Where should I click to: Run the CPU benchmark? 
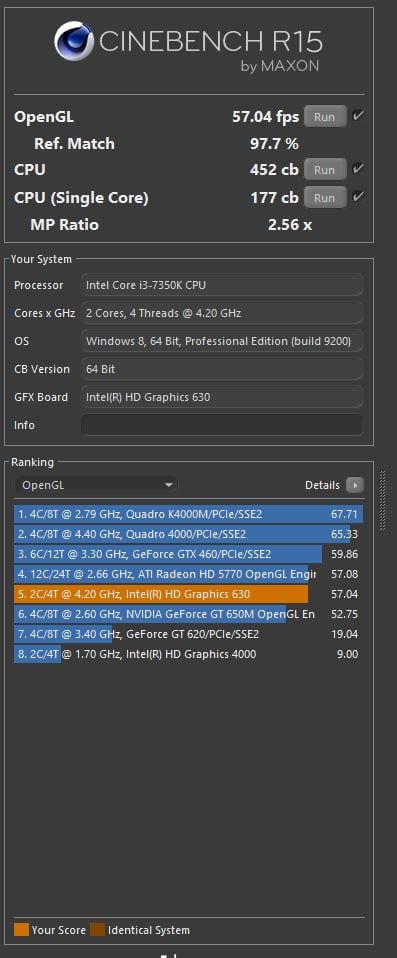325,169
